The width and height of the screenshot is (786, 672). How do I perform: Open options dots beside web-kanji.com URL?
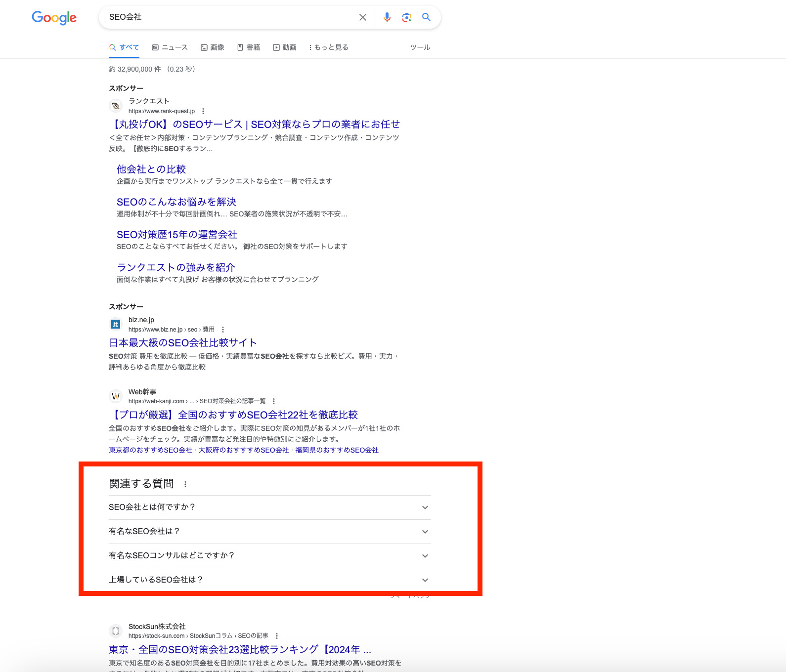pyautogui.click(x=274, y=401)
